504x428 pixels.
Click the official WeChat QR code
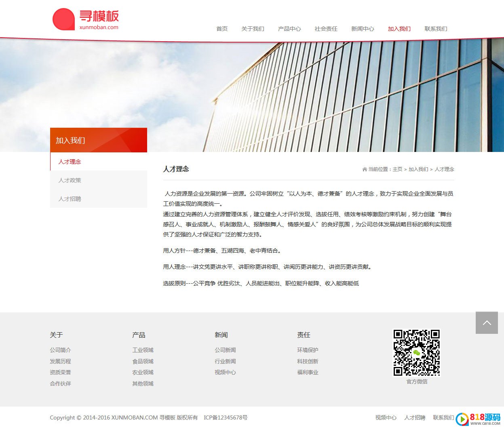click(x=417, y=353)
